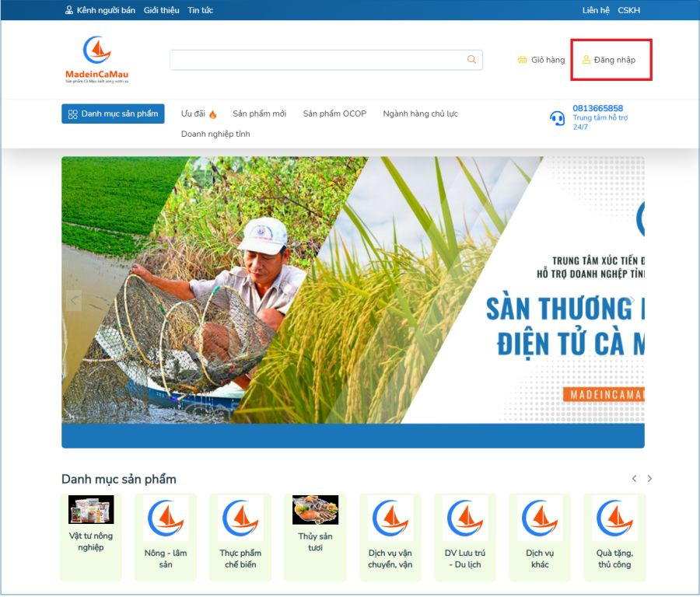
Task: Choose DV Lưu trú - Du lịch icon
Action: coord(465,518)
